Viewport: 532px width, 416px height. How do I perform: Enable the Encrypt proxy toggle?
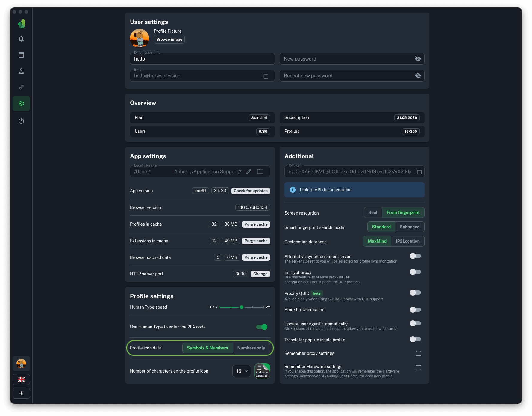[415, 272]
